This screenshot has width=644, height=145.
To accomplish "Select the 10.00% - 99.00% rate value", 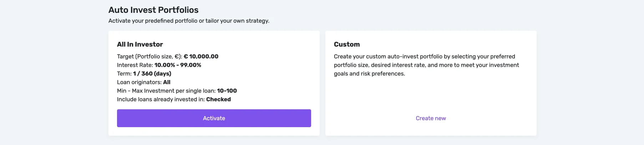I will point(178,65).
